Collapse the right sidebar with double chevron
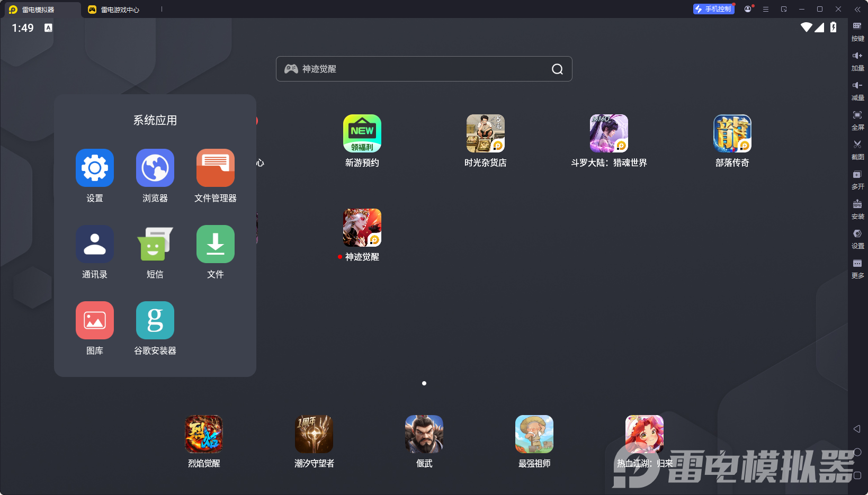 (x=857, y=9)
